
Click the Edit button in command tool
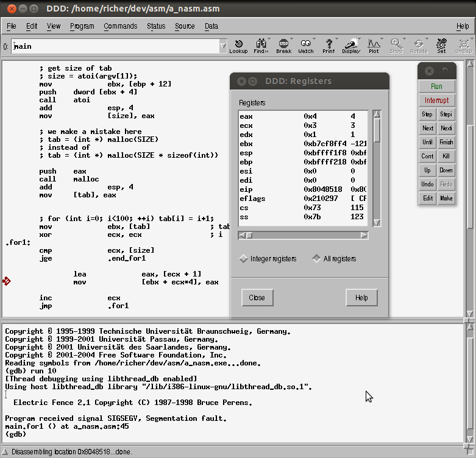pyautogui.click(x=427, y=198)
